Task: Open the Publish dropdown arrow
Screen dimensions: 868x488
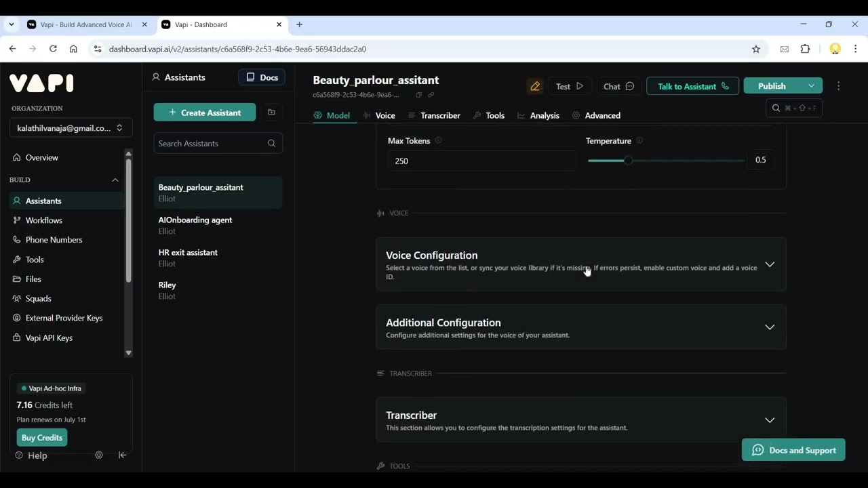Action: [812, 86]
